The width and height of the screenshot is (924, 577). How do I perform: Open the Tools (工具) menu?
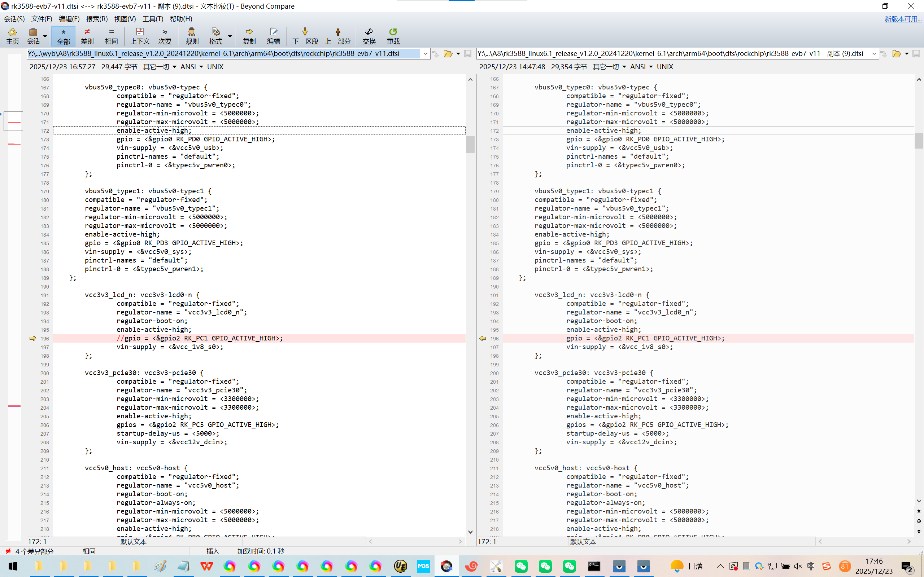coord(153,19)
